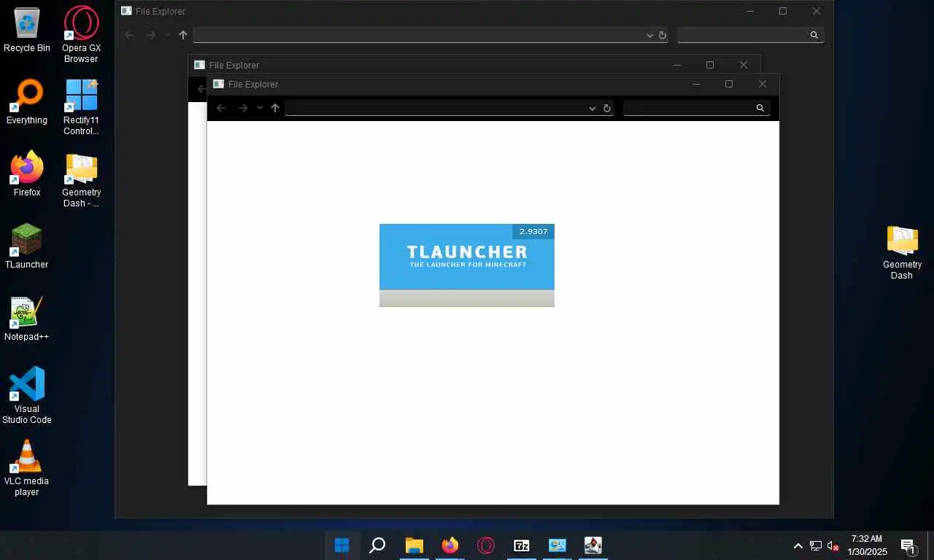
Task: Click the Windows Start button
Action: (341, 545)
